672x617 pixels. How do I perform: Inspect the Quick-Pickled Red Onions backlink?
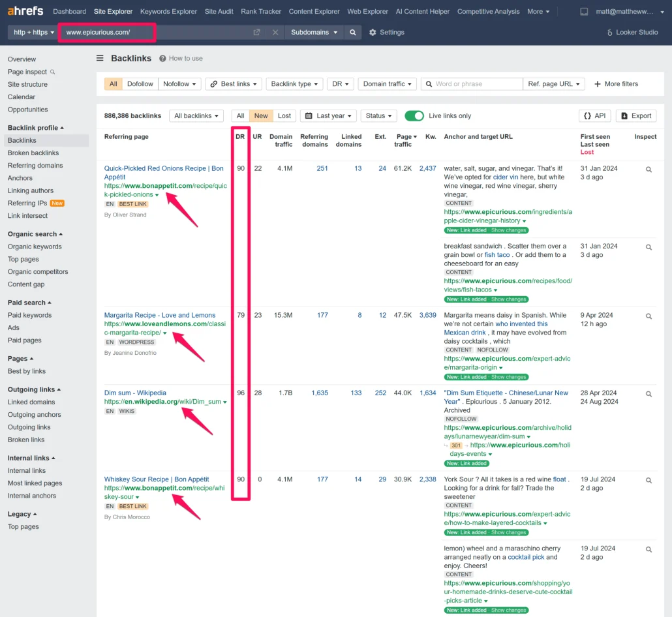click(649, 169)
